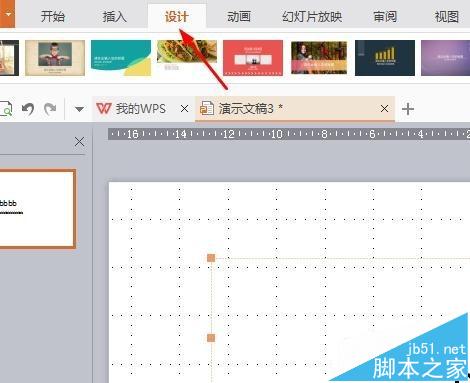Viewport: 470px width, 383px height.
Task: Open the 动画 ribbon tab
Action: click(239, 16)
